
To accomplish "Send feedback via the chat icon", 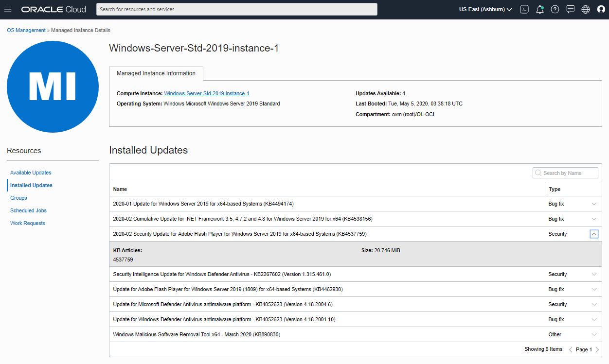I will pyautogui.click(x=570, y=9).
